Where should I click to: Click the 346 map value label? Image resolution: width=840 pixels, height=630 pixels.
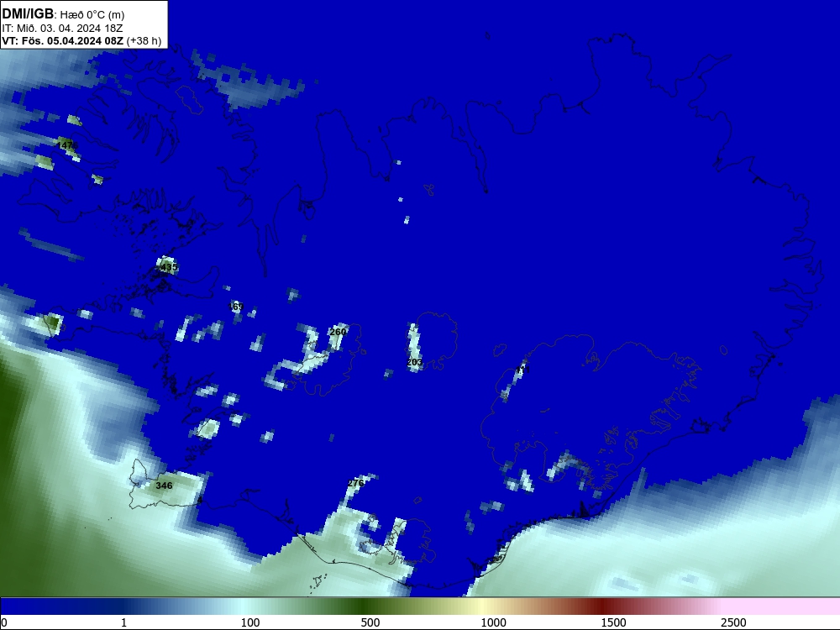[x=164, y=486]
